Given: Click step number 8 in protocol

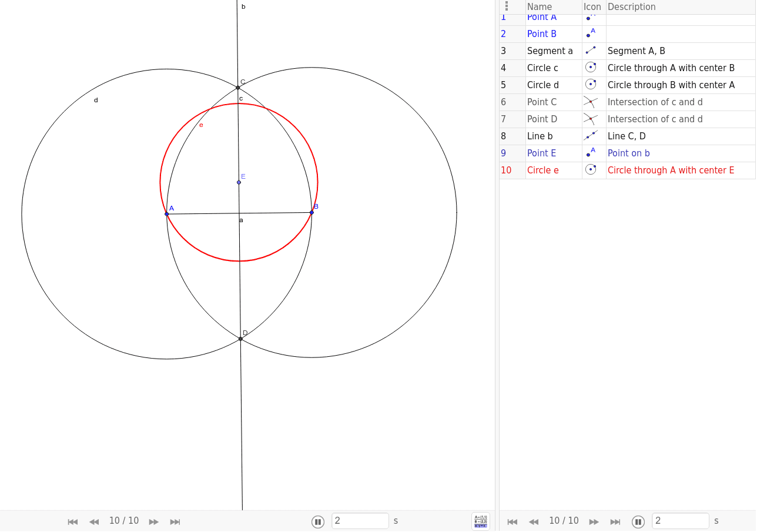Looking at the screenshot, I should click(x=503, y=136).
